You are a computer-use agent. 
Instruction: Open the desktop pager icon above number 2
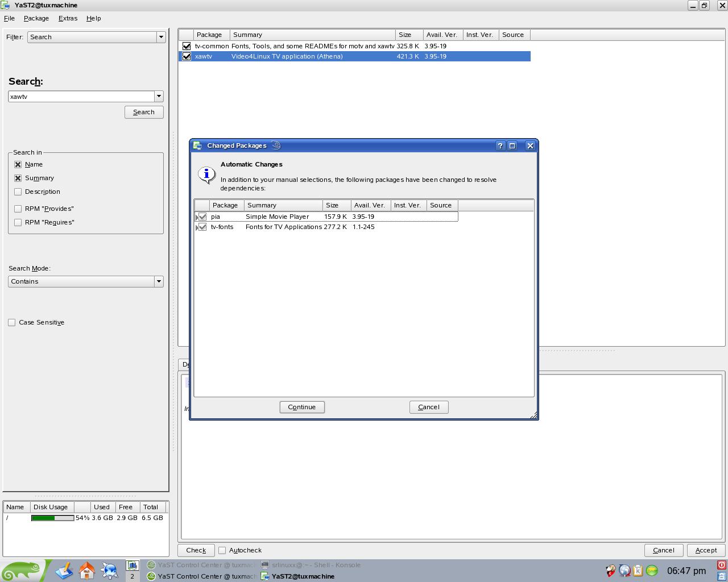(133, 565)
